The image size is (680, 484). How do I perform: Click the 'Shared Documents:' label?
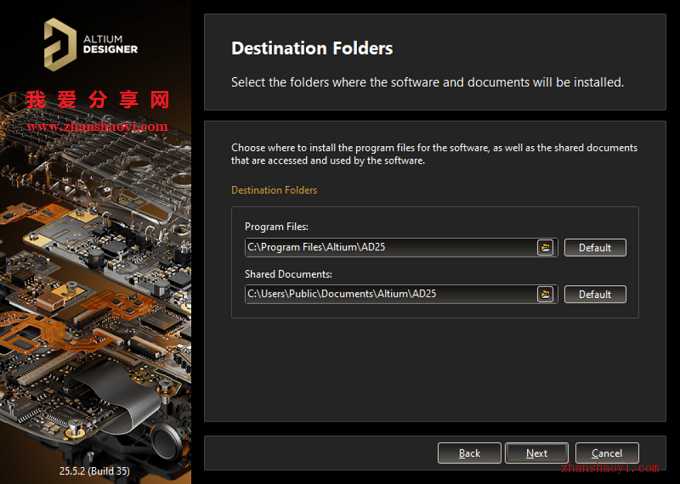(288, 274)
